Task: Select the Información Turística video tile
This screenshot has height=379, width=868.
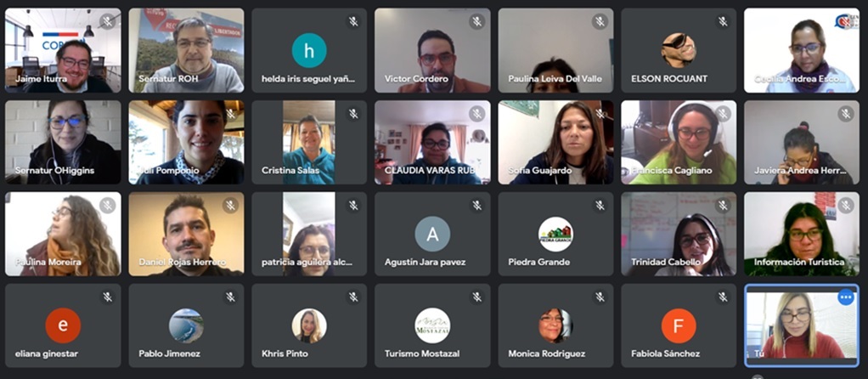Action: [x=802, y=235]
